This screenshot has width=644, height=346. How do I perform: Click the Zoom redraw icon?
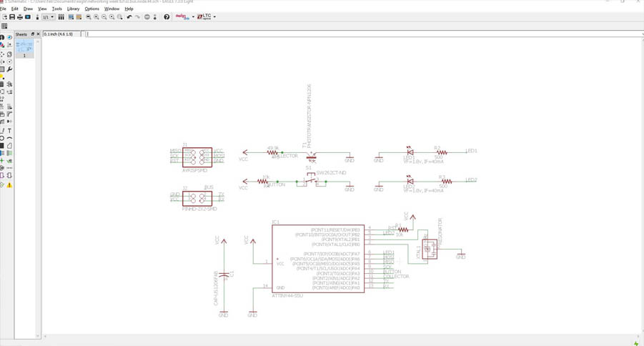tap(112, 17)
